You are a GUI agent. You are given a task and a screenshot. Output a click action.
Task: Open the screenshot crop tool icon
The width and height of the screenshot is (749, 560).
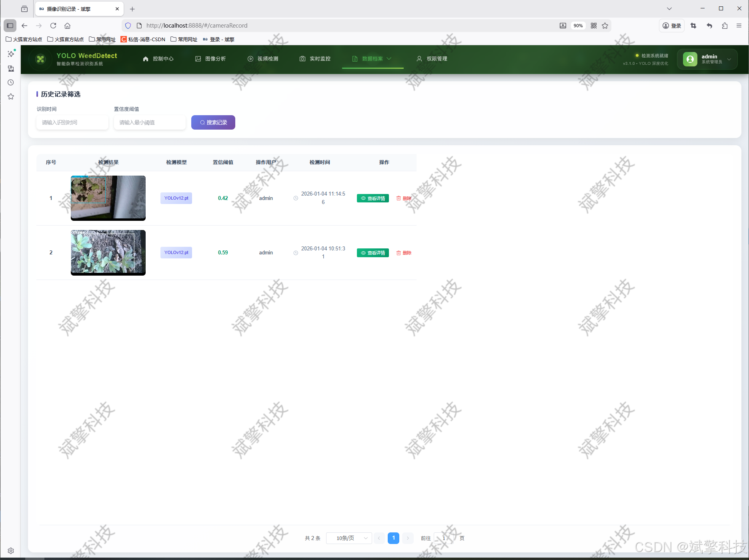[693, 26]
